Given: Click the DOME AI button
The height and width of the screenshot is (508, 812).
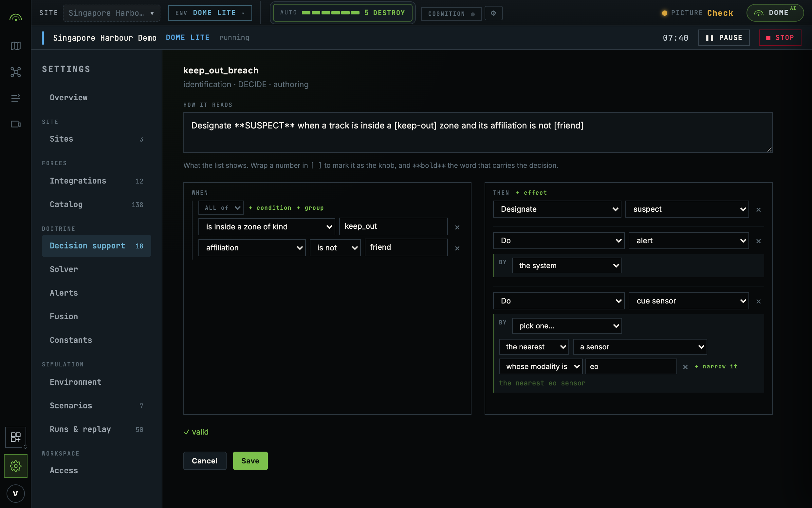Looking at the screenshot, I should [775, 13].
